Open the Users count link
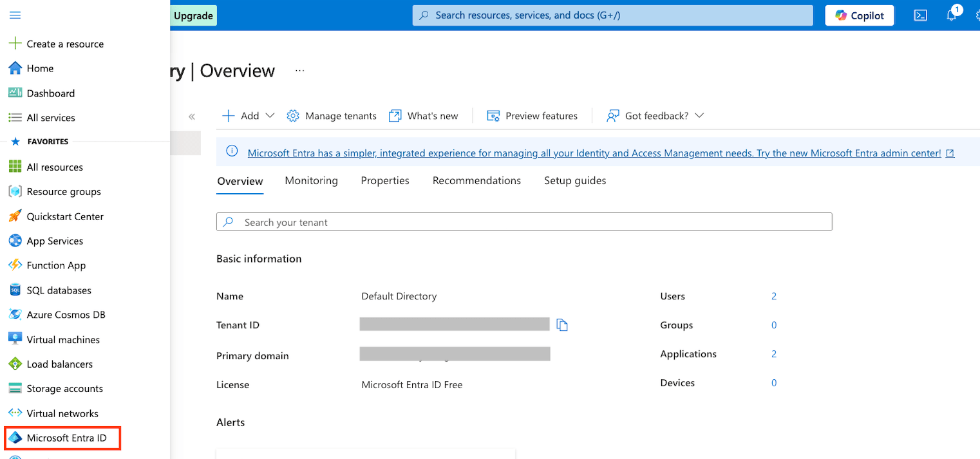Image resolution: width=980 pixels, height=459 pixels. [774, 296]
